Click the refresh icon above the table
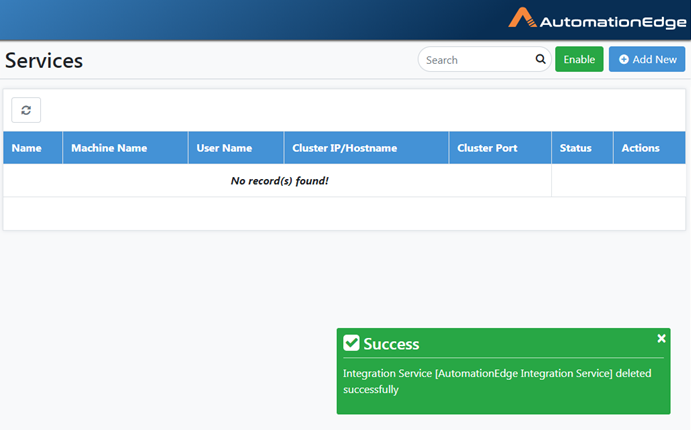The image size is (691, 430). click(x=26, y=110)
